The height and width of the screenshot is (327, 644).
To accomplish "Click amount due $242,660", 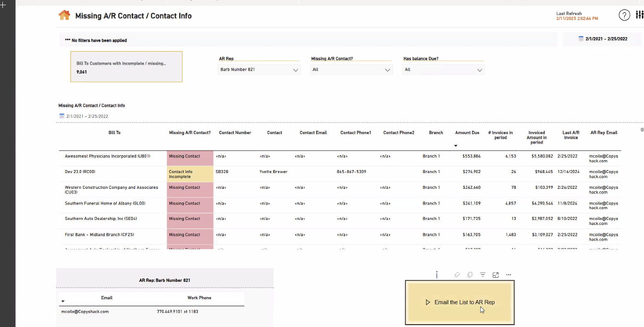I will point(472,188).
